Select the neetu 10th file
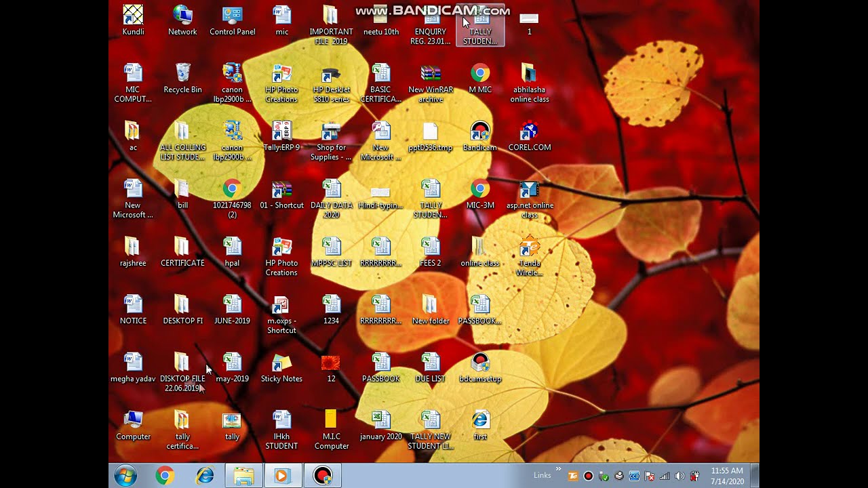868x488 pixels. tap(381, 20)
